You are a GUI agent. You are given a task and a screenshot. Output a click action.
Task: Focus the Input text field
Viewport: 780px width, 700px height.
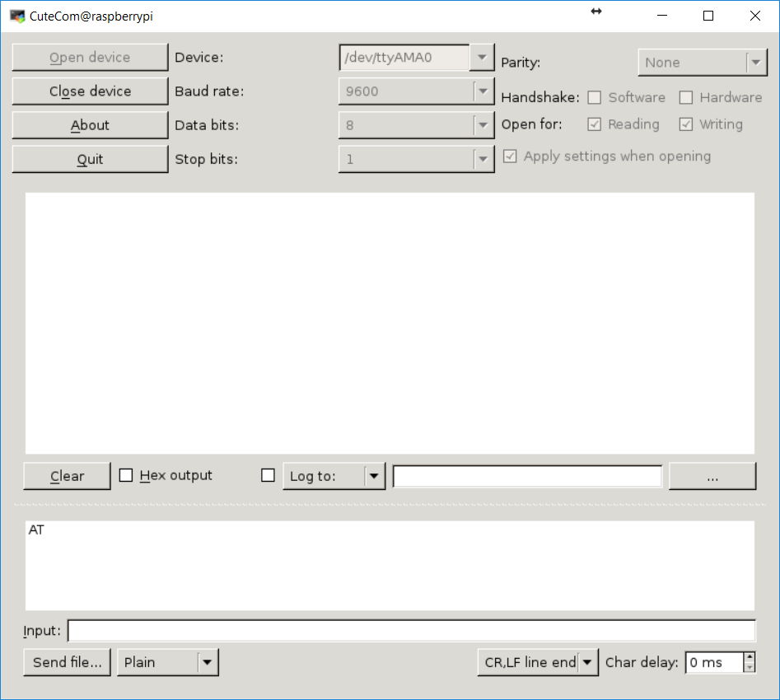(x=412, y=631)
